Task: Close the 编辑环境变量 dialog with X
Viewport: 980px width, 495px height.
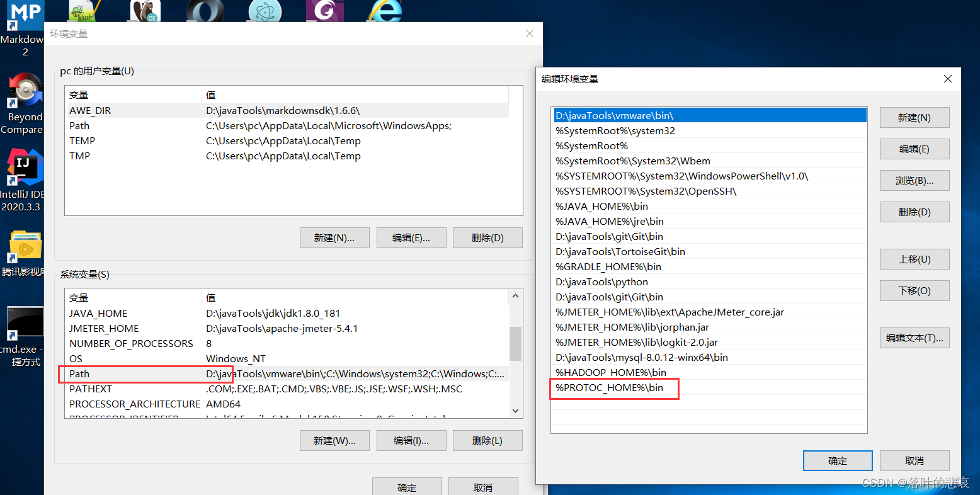Action: tap(947, 79)
